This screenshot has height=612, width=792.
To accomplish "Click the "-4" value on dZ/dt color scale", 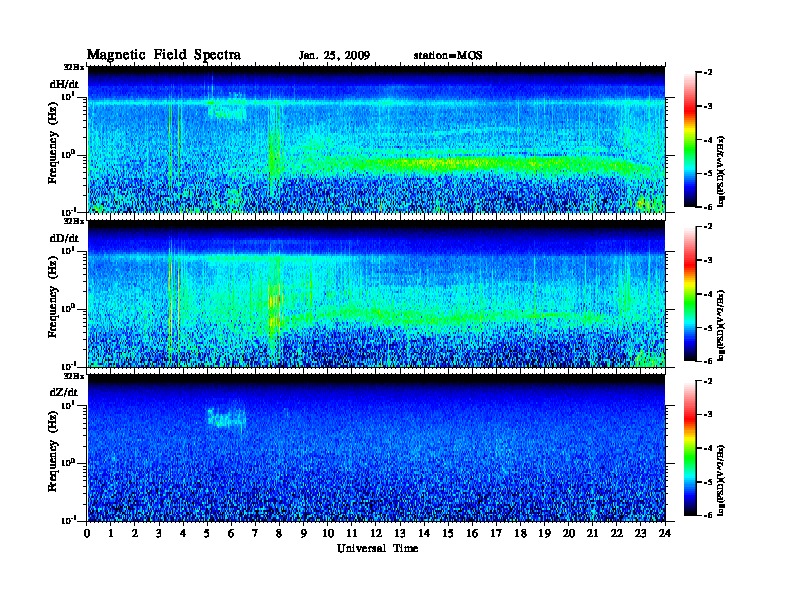I will [708, 448].
